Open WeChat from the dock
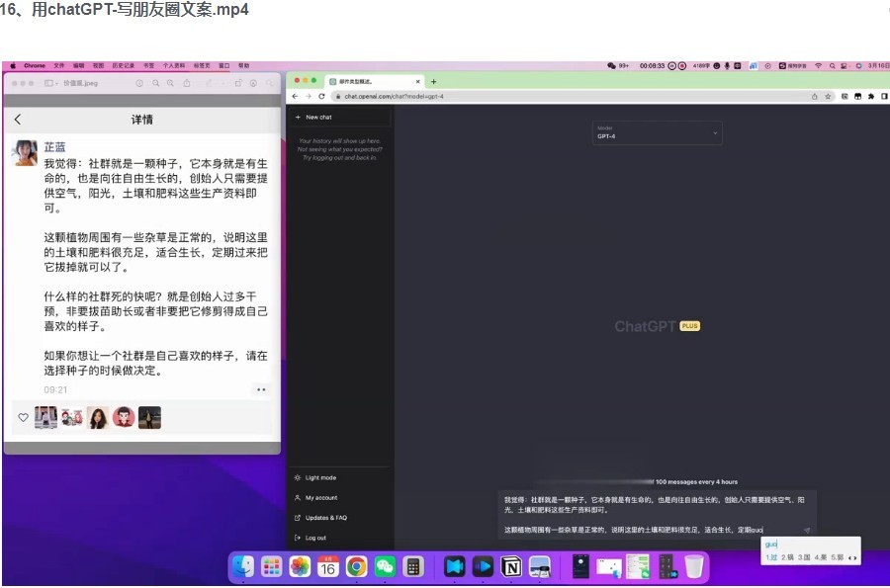This screenshot has width=890, height=588. [x=385, y=568]
